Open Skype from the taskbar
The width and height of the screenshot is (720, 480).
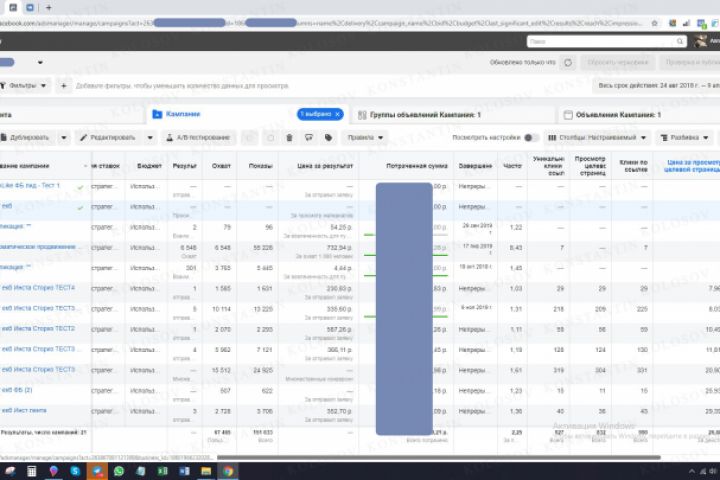click(75, 471)
